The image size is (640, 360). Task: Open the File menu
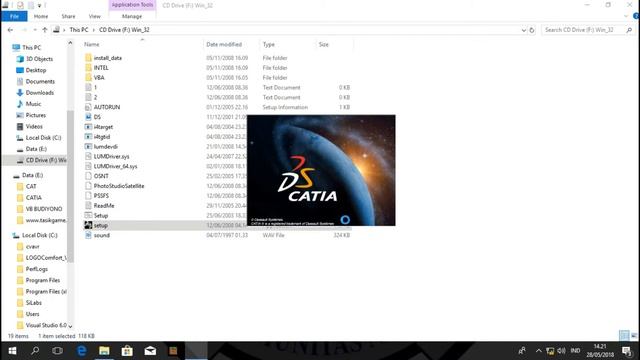click(x=14, y=16)
